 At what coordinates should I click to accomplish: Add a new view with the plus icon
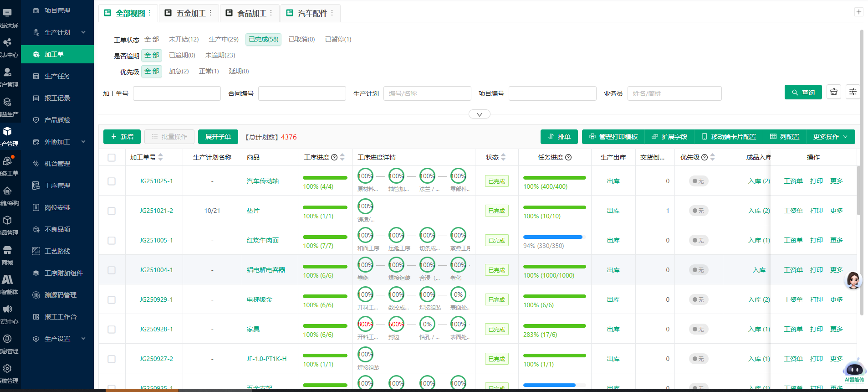coord(859,12)
